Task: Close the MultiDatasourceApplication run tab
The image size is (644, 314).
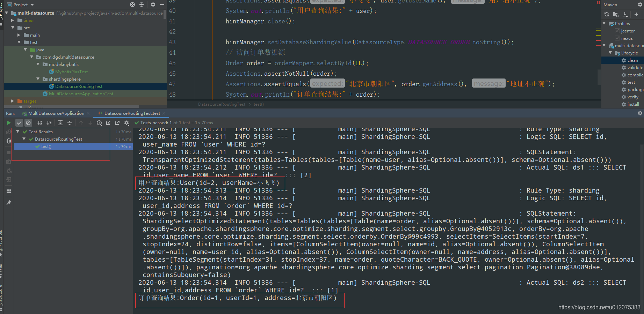Action: (88, 113)
